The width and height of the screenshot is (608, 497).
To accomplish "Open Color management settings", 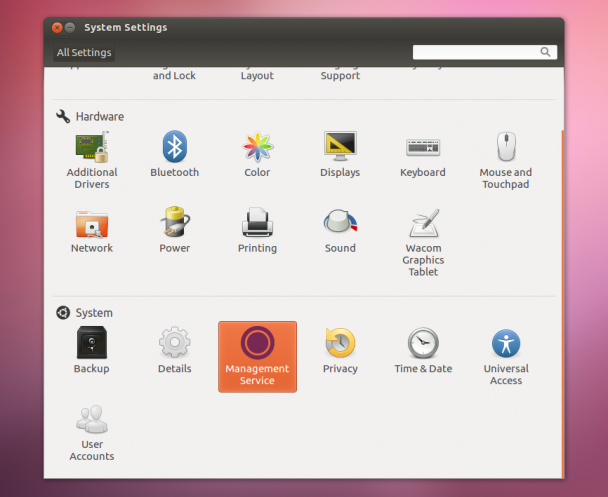I will click(257, 154).
